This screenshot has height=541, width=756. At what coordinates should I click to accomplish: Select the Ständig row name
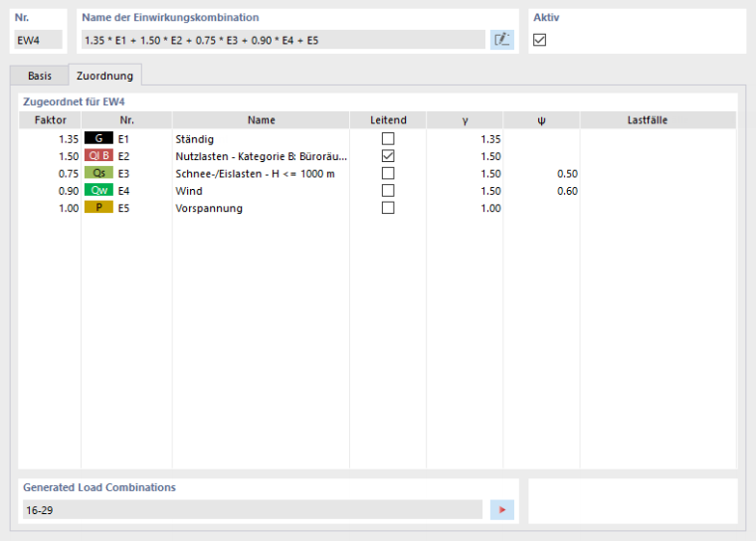tap(194, 139)
